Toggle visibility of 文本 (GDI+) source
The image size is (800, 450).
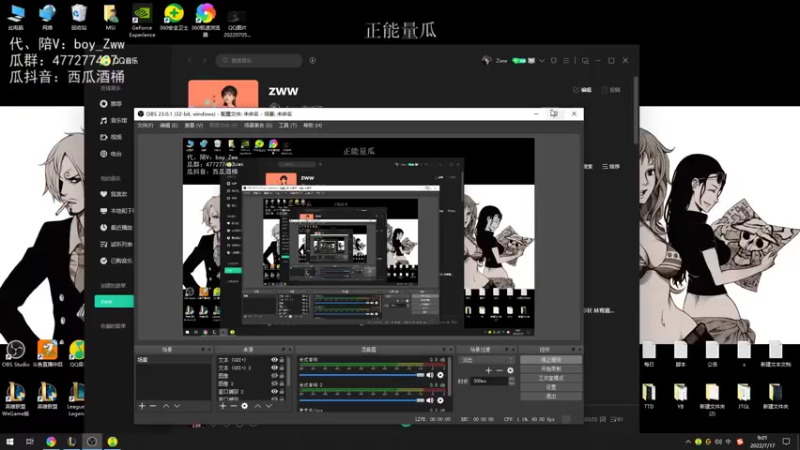tap(274, 360)
